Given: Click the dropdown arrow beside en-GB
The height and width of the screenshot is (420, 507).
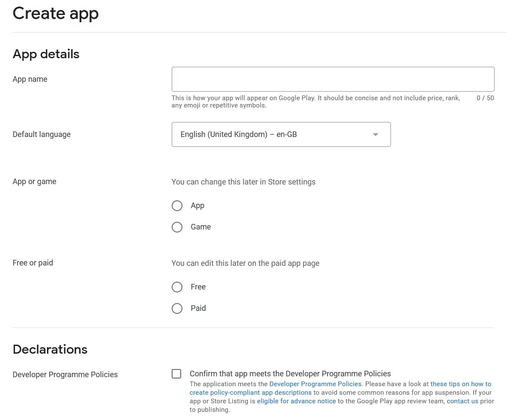Looking at the screenshot, I should pos(376,134).
